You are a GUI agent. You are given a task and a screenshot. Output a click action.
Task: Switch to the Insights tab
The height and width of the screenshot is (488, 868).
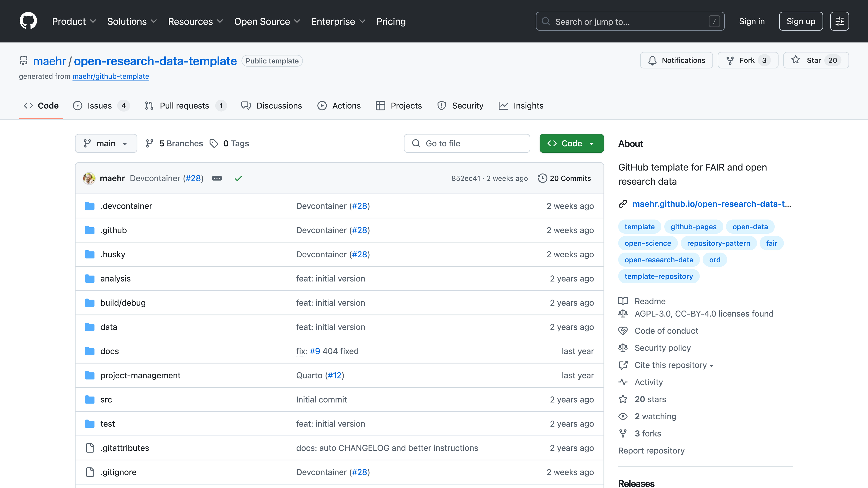coord(528,106)
